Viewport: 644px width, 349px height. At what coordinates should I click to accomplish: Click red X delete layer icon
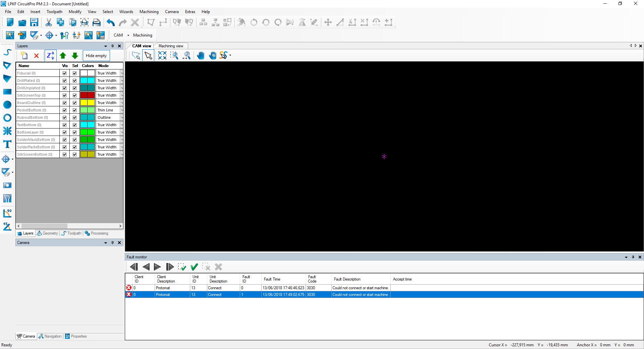click(37, 56)
